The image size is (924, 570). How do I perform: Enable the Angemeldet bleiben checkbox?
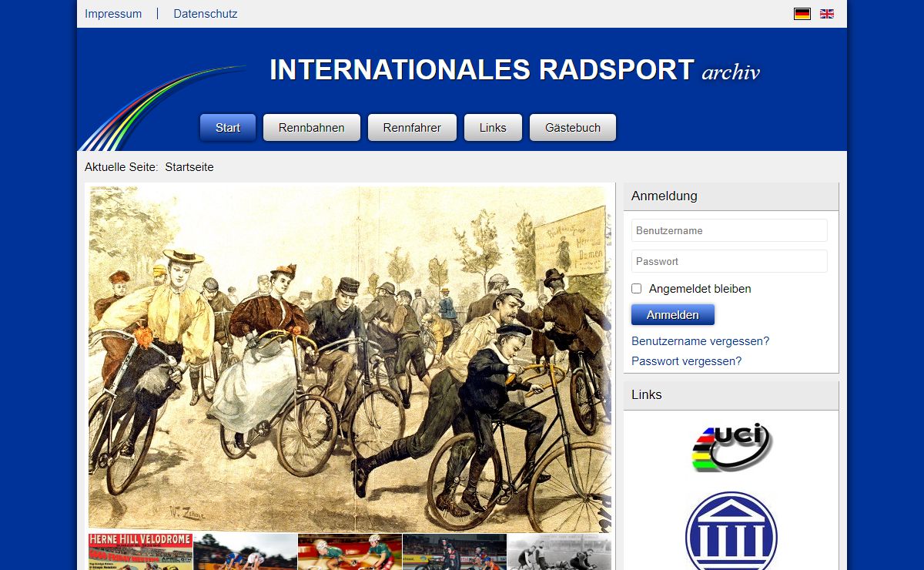637,289
